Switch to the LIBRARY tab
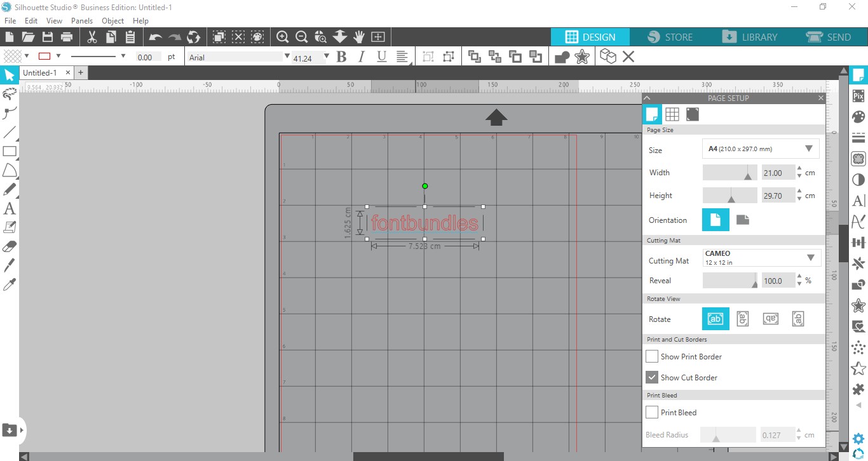868x461 pixels. (x=750, y=37)
